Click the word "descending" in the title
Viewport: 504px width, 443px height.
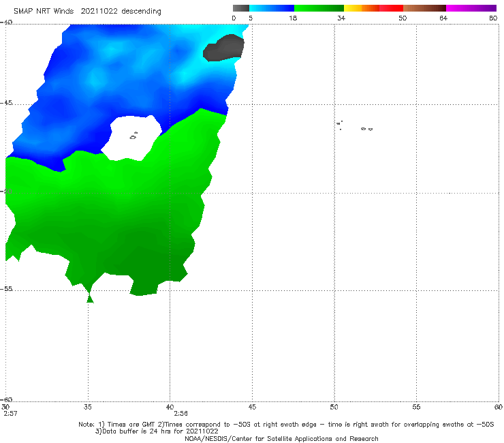tap(141, 12)
